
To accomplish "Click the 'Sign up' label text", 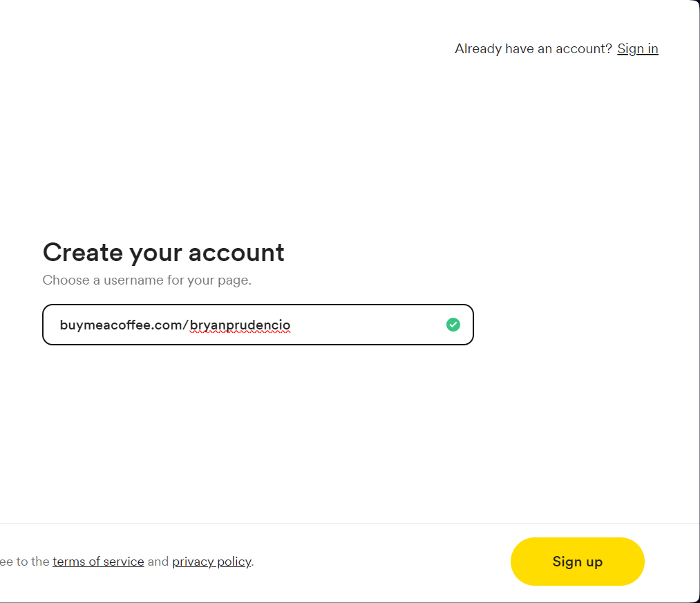I will coord(577,562).
